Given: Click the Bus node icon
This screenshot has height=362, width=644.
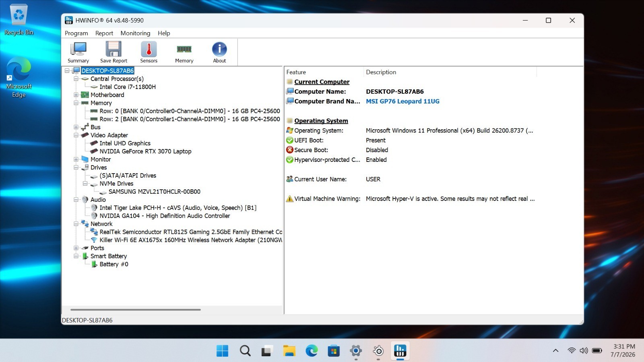Looking at the screenshot, I should (85, 127).
